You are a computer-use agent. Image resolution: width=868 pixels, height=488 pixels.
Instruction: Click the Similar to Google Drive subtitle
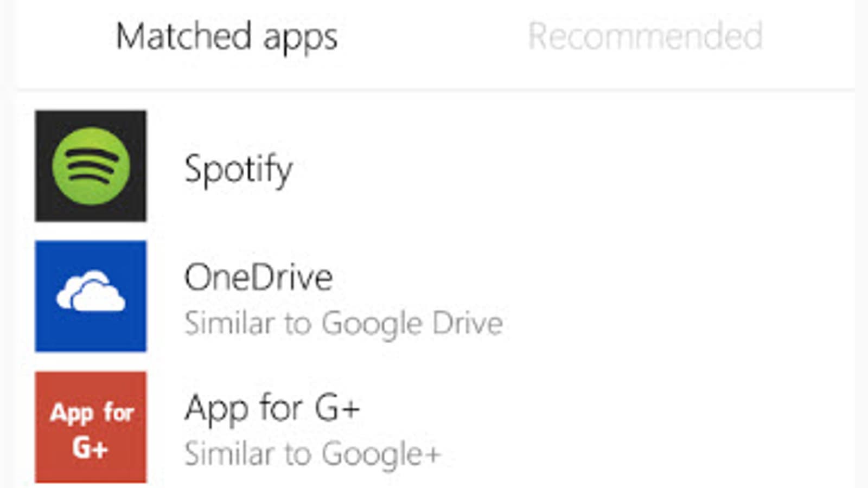[343, 323]
